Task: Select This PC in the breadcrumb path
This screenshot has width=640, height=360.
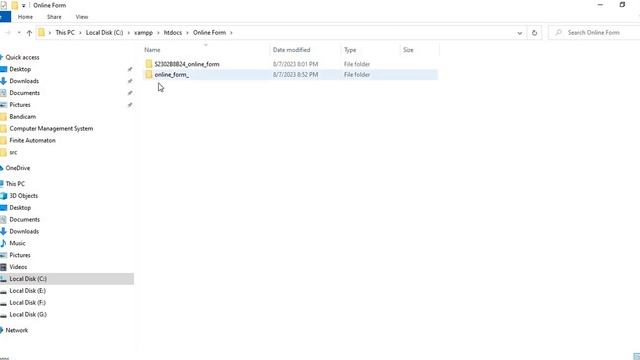Action: pyautogui.click(x=65, y=32)
